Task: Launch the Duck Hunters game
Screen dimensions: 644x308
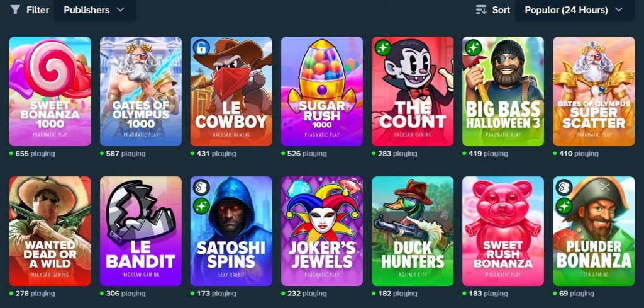Action: pyautogui.click(x=413, y=231)
